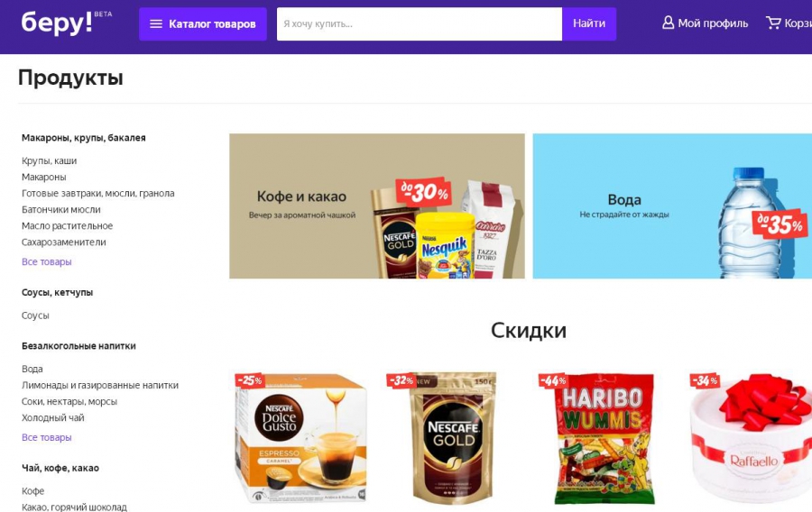The image size is (812, 512).
Task: Go to Соусы category
Action: pyautogui.click(x=35, y=315)
